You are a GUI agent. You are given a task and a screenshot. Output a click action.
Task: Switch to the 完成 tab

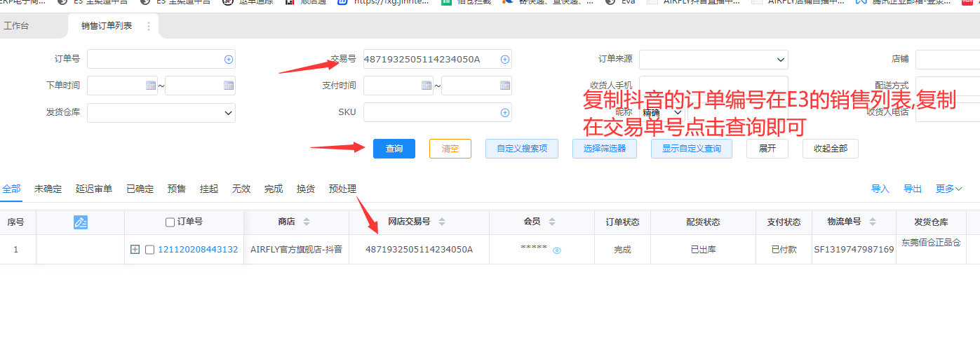[274, 189]
